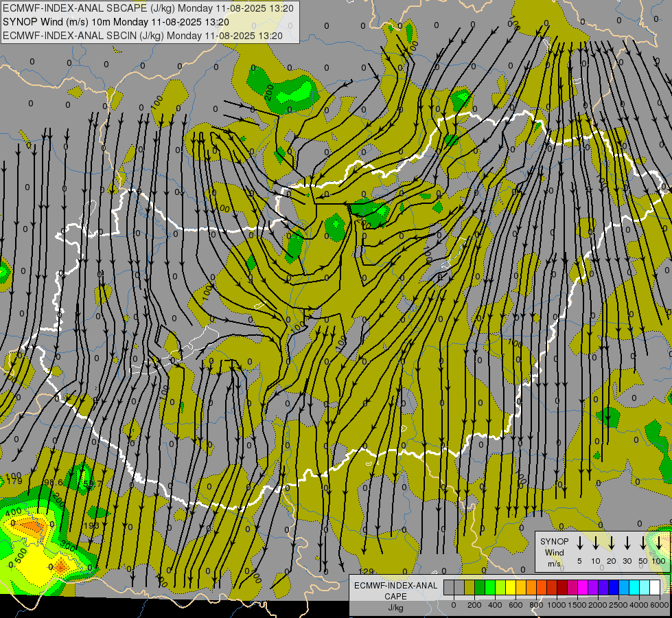Click the '5' speed value in the wind legend
Screen dimensions: 672x618
tap(579, 561)
